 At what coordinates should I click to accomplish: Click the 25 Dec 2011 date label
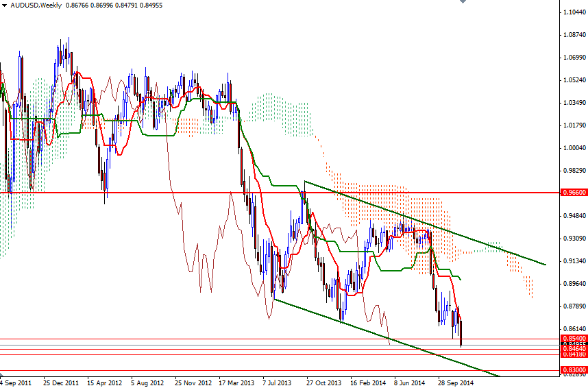coord(61,383)
